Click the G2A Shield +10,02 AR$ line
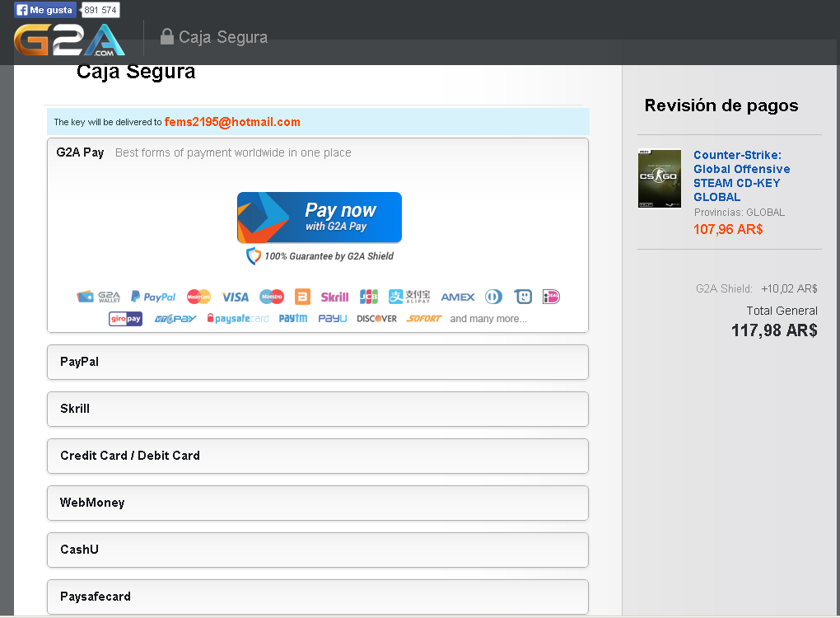The width and height of the screenshot is (840, 618). pyautogui.click(x=757, y=289)
